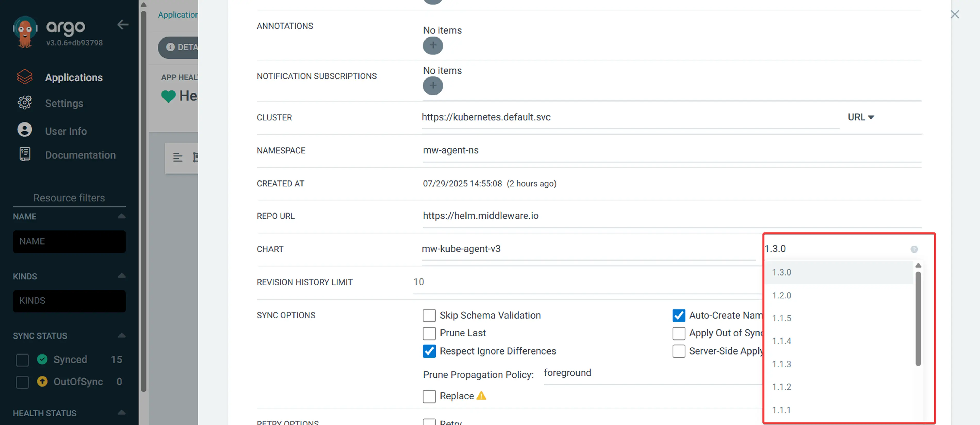Click the User Info avatar icon
Viewport: 980px width, 425px height.
(x=25, y=130)
